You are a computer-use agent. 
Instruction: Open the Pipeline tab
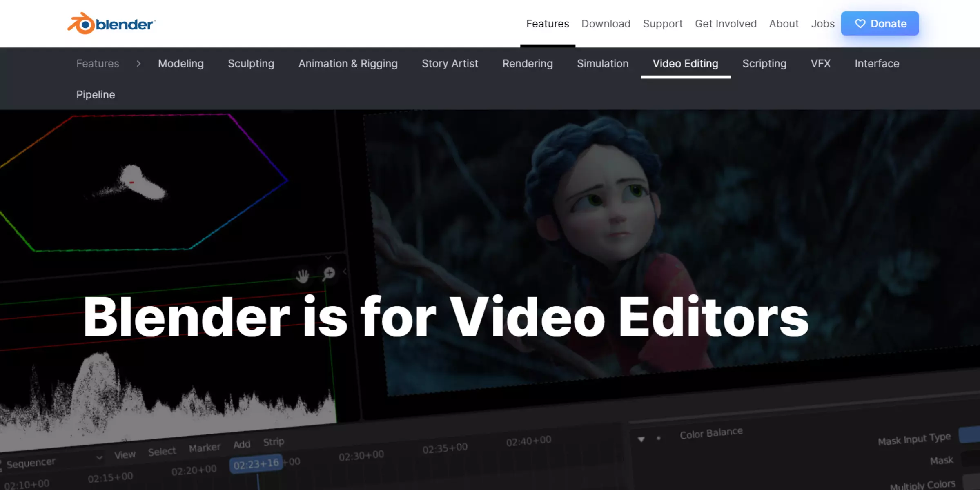pyautogui.click(x=96, y=95)
